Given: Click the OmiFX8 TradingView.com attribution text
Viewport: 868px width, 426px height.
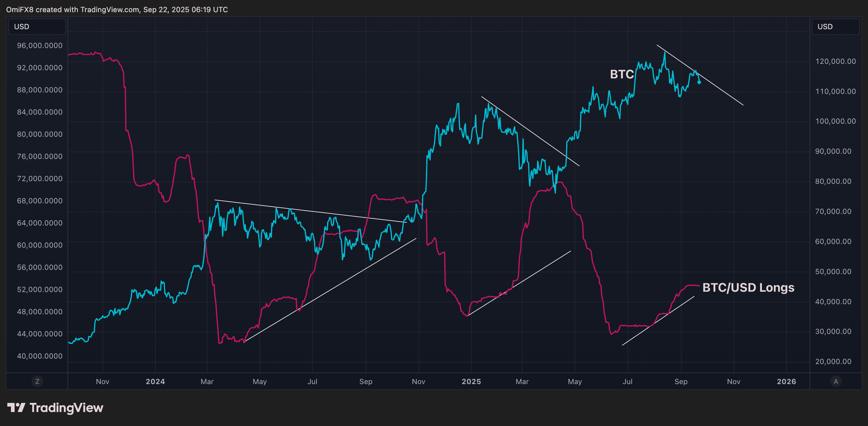Looking at the screenshot, I should [117, 9].
